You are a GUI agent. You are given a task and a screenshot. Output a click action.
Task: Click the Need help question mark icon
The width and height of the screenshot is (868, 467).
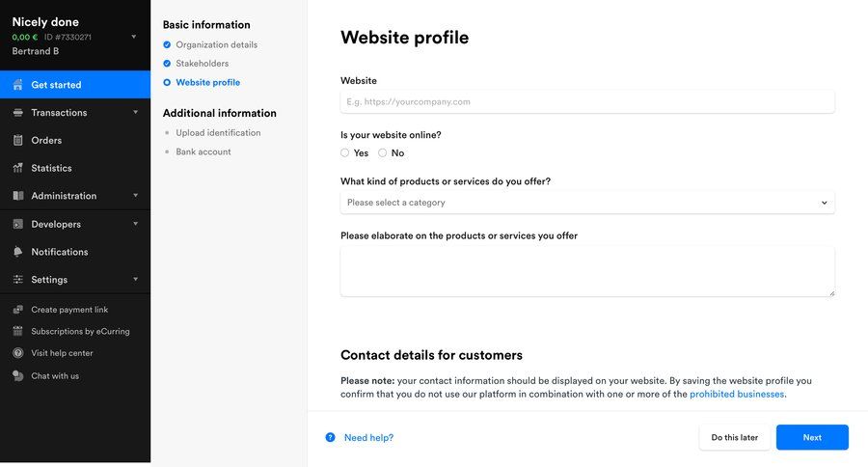(x=331, y=438)
